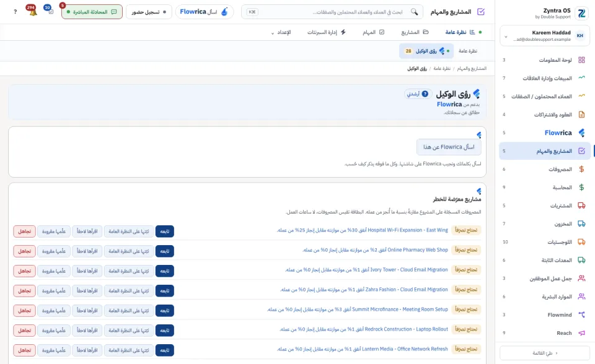Click the أرشدني help badge

pyautogui.click(x=418, y=93)
